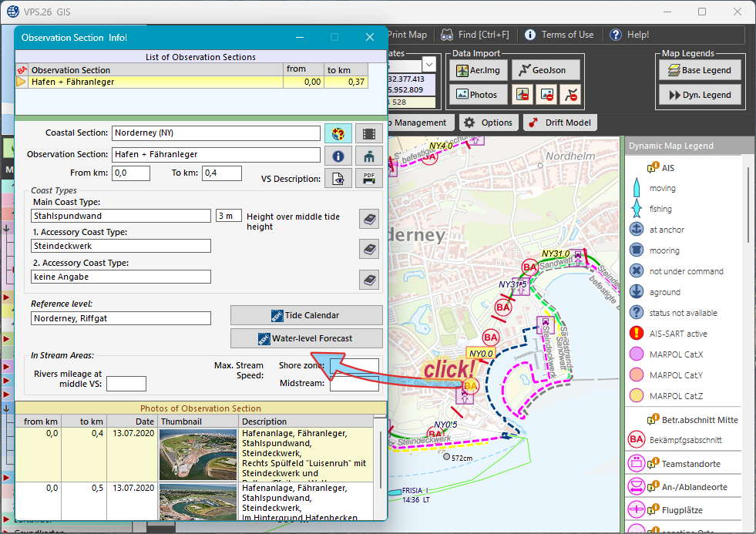Click the remove photos icon in Data Import

(x=546, y=95)
